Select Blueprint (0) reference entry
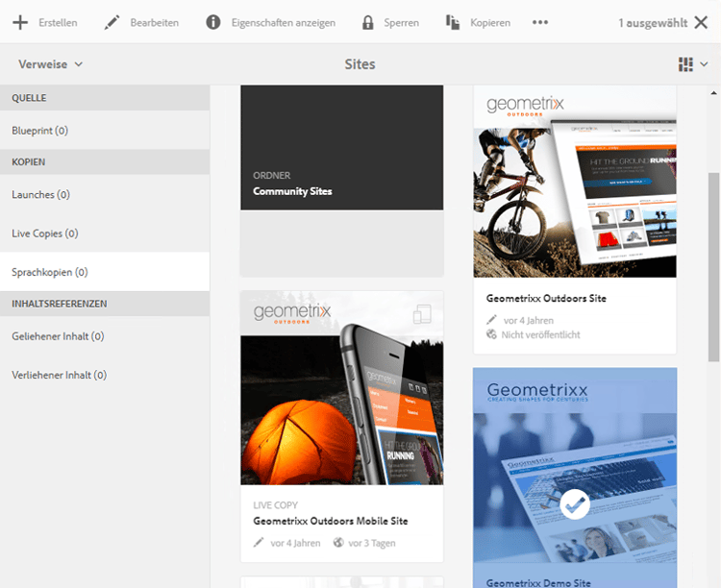 pyautogui.click(x=105, y=131)
